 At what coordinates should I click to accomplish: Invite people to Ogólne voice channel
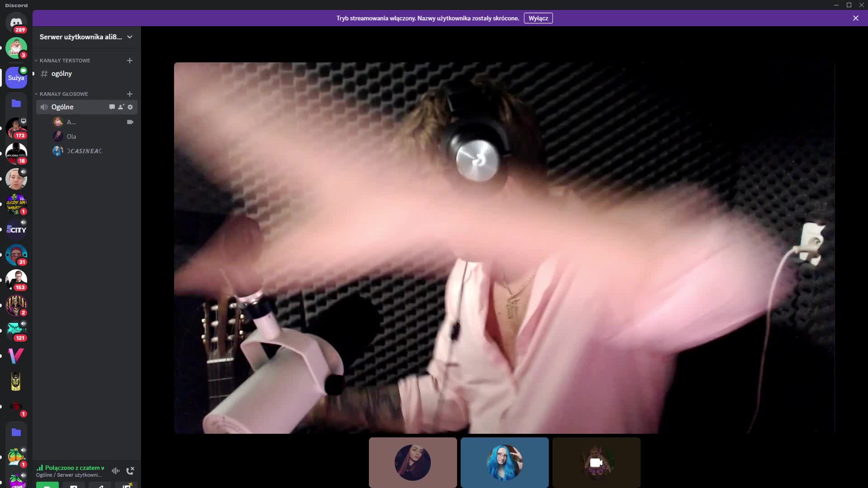pos(121,107)
